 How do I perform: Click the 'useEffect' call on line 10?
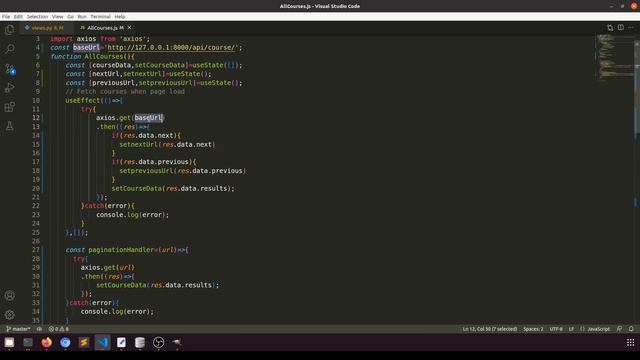click(x=82, y=100)
